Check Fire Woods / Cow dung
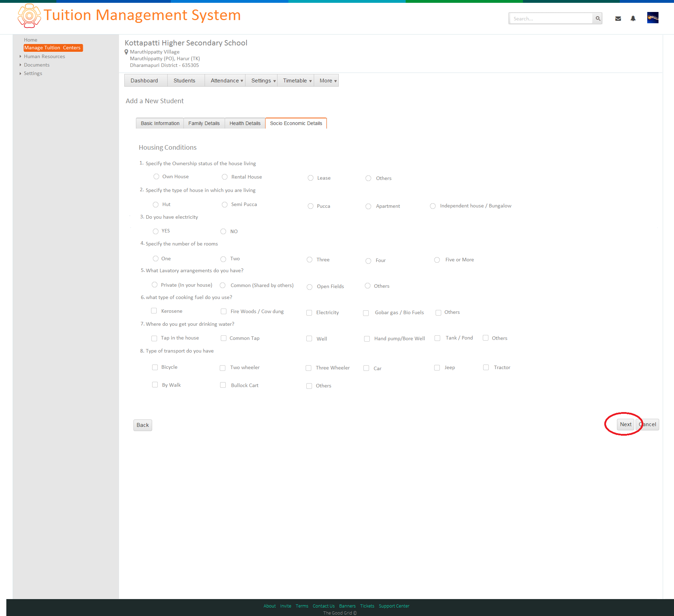 click(224, 311)
